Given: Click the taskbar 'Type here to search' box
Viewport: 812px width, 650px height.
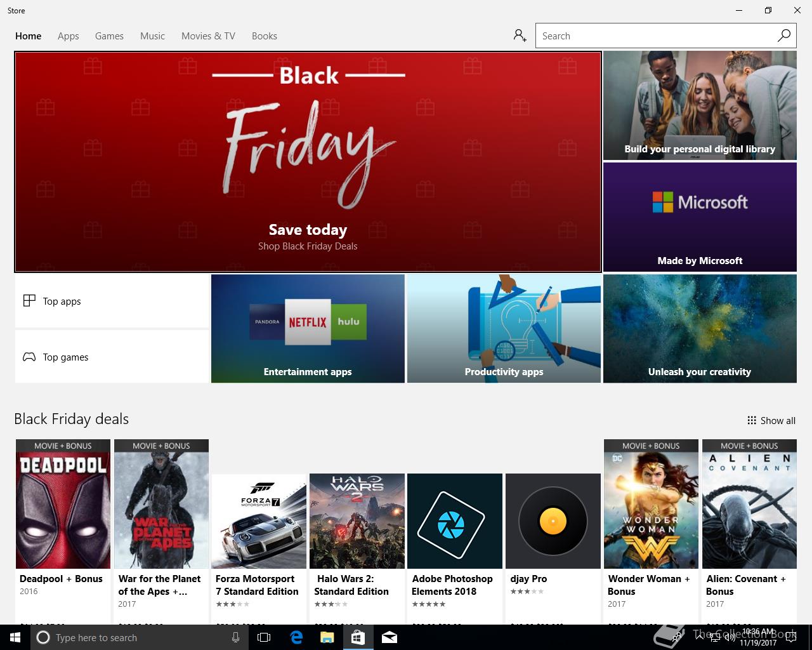Looking at the screenshot, I should 138,637.
